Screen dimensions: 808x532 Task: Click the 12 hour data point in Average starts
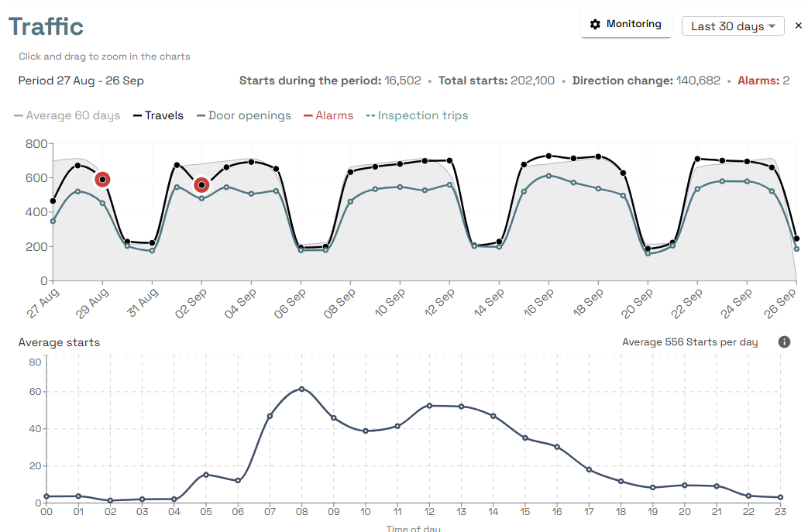(430, 406)
